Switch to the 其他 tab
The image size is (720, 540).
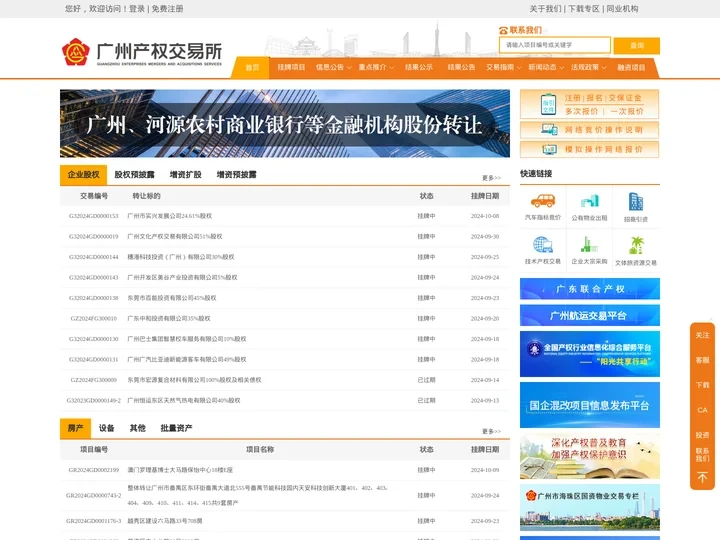point(138,428)
